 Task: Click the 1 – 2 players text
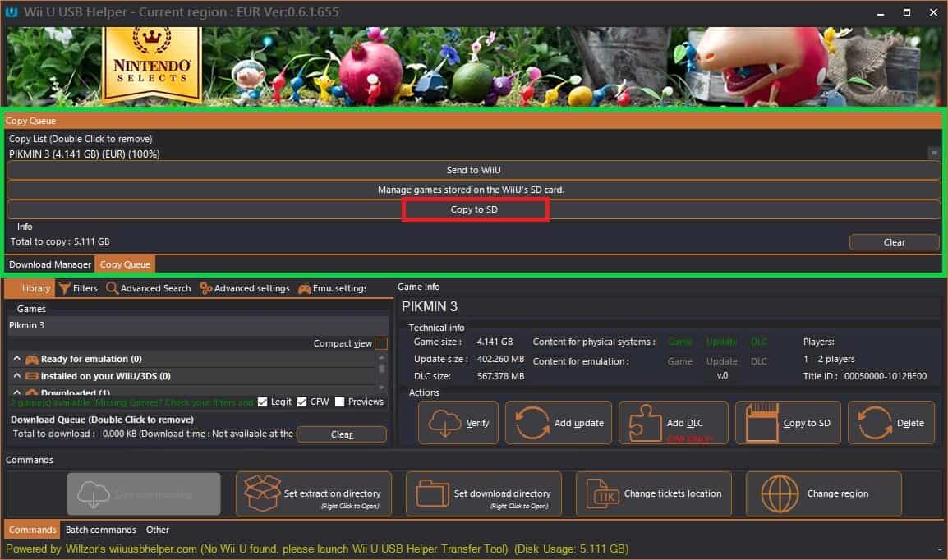(829, 359)
